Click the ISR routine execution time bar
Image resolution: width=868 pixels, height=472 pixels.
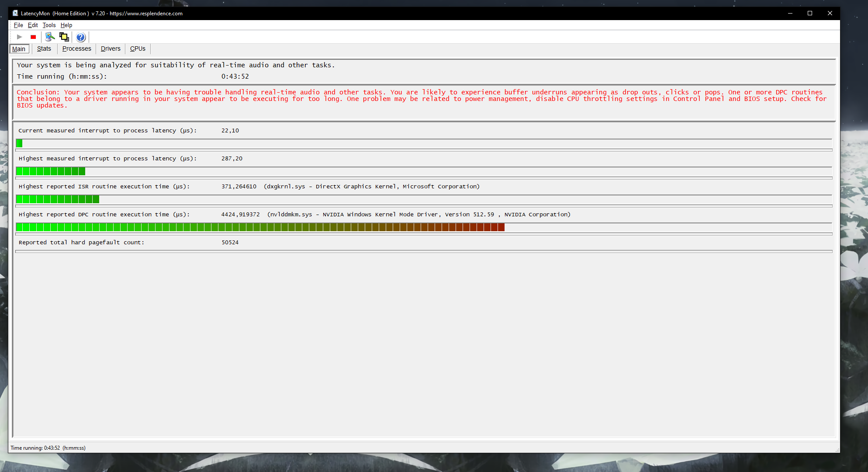tap(58, 199)
